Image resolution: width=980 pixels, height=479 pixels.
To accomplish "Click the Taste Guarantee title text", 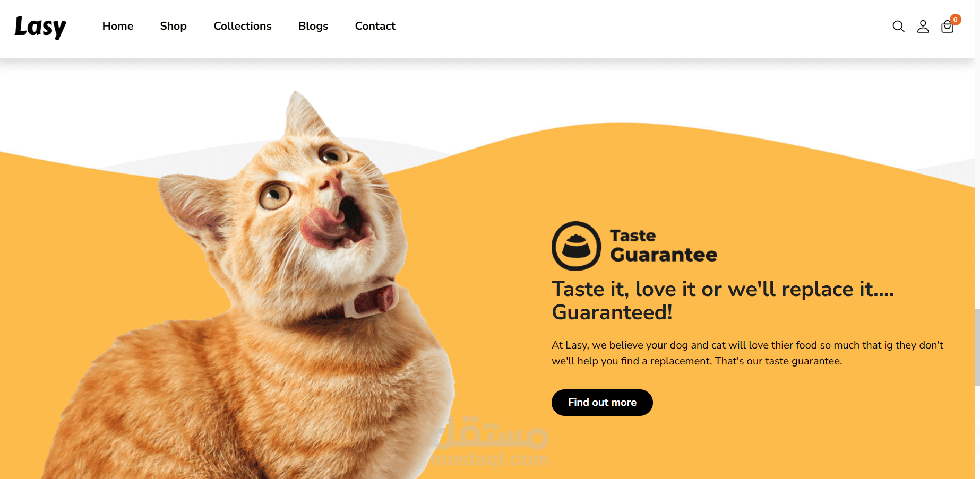I will (664, 246).
